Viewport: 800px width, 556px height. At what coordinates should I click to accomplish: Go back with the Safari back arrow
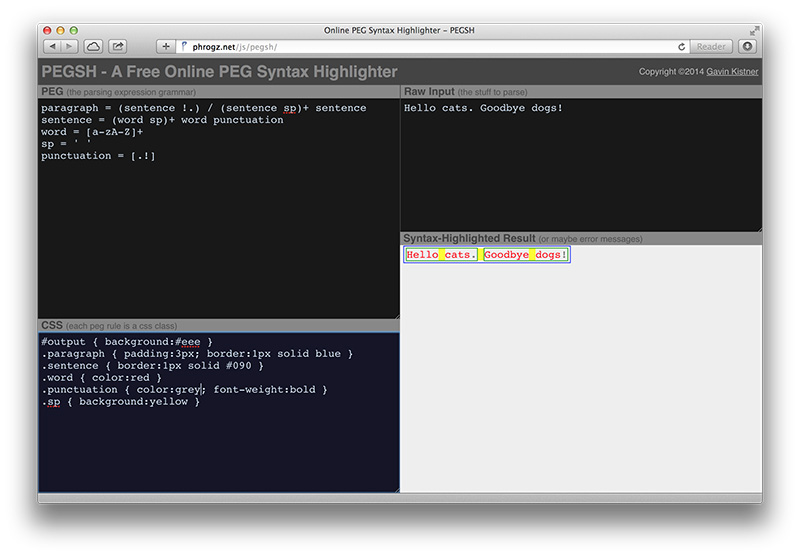(x=52, y=46)
